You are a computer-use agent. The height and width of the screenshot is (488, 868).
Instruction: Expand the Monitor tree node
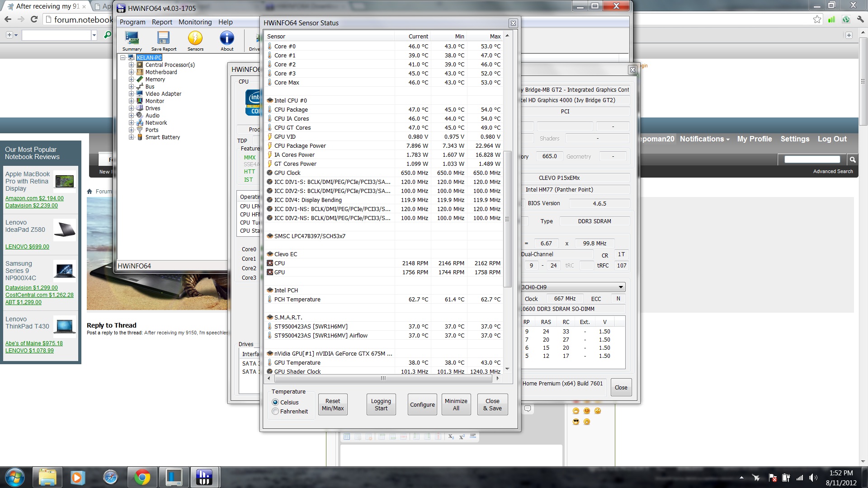point(131,101)
